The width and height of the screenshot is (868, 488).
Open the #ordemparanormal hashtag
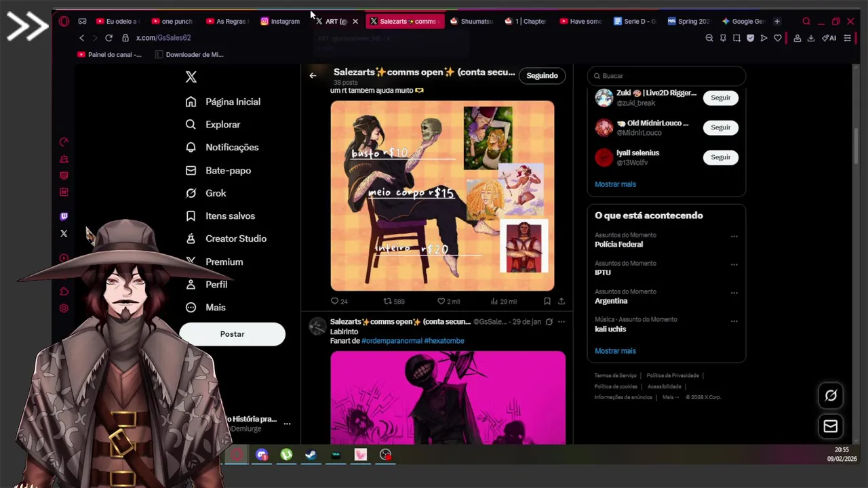[x=391, y=341]
